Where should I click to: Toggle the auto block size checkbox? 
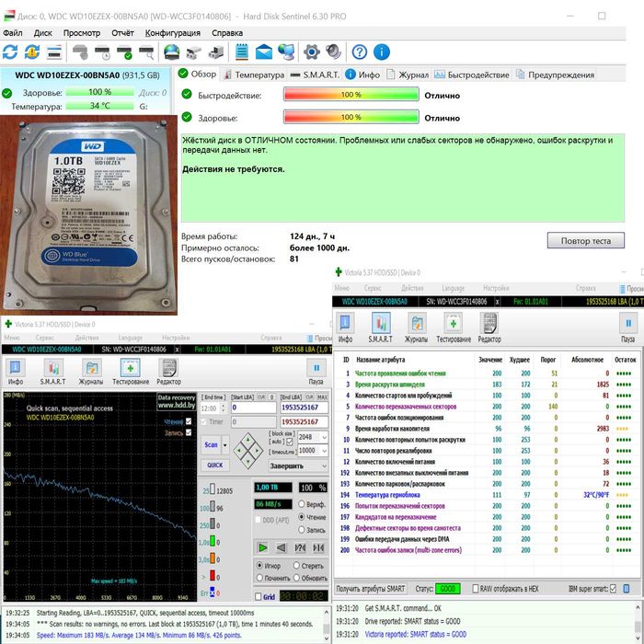pyautogui.click(x=290, y=442)
